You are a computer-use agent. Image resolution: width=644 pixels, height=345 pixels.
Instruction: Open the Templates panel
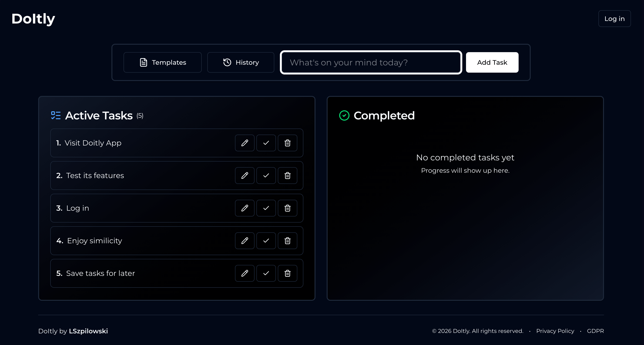(x=162, y=62)
